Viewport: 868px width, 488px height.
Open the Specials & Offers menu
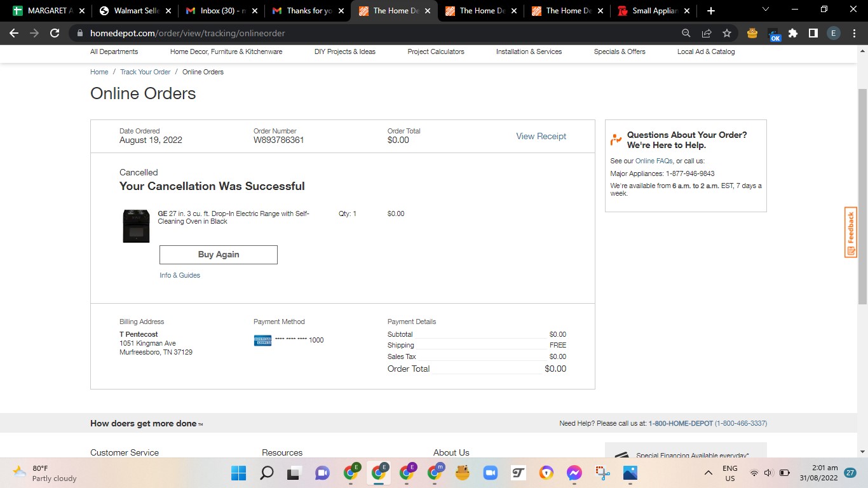point(620,51)
